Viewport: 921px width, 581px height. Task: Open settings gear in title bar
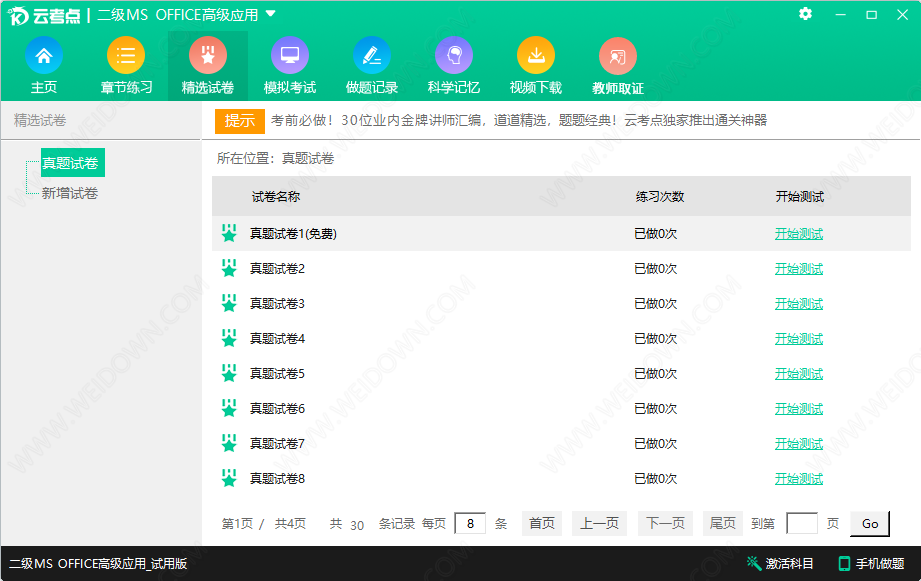pyautogui.click(x=805, y=14)
